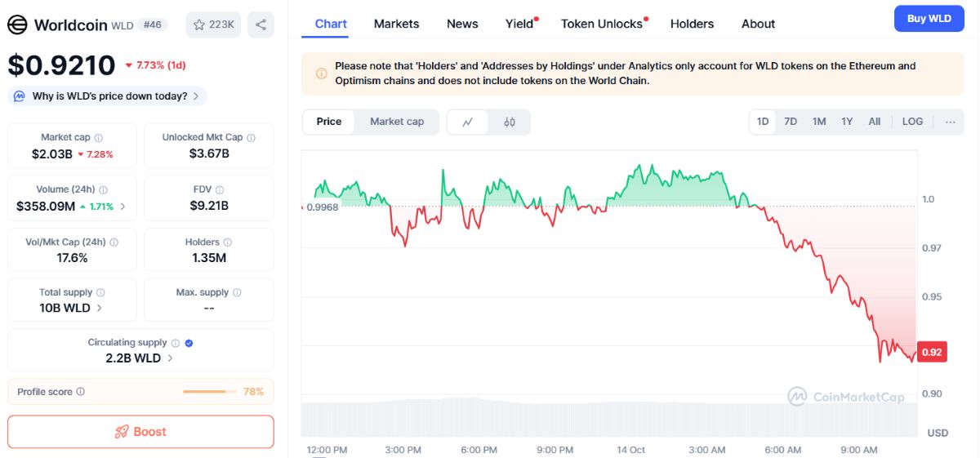Screen dimensions: 980x458
Task: Select Market cap chart mode
Action: [x=397, y=122]
